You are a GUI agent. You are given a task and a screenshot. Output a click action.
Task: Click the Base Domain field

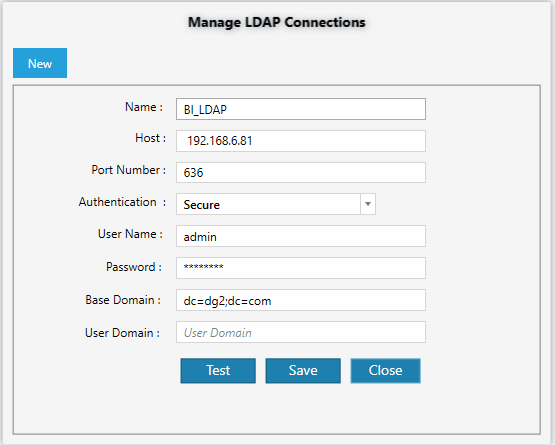(301, 300)
